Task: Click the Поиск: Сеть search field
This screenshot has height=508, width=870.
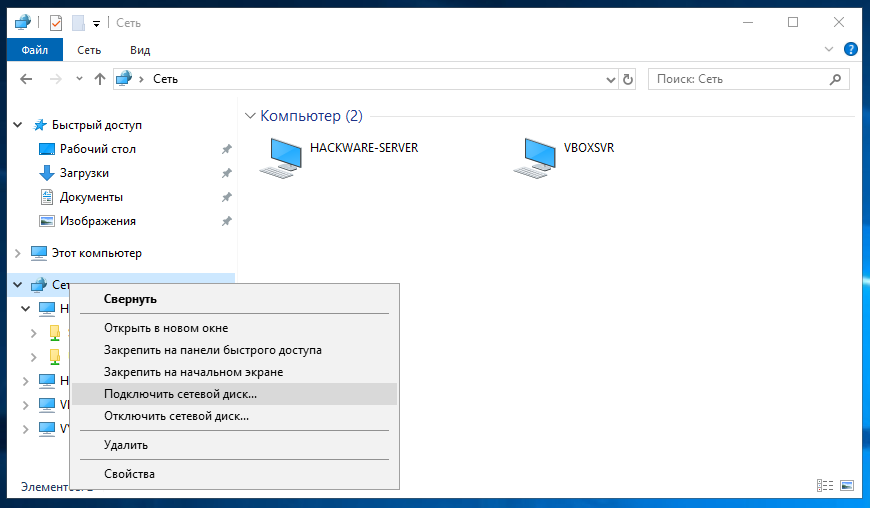Action: (740, 79)
